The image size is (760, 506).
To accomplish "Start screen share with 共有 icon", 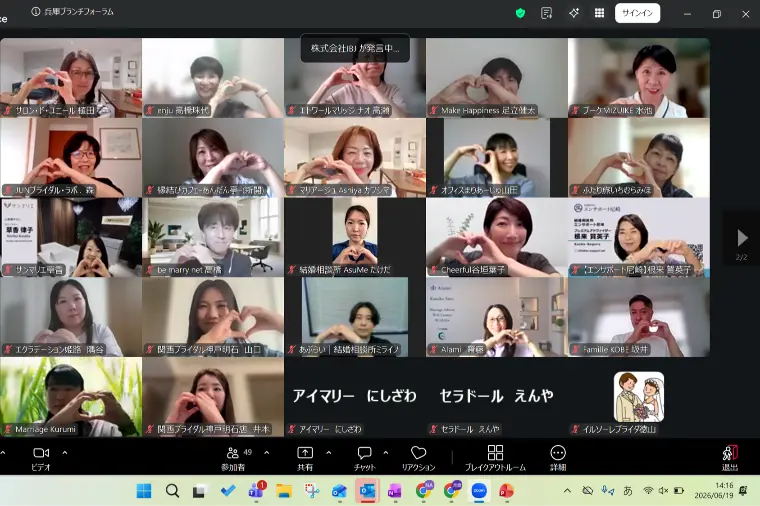I will click(x=305, y=458).
